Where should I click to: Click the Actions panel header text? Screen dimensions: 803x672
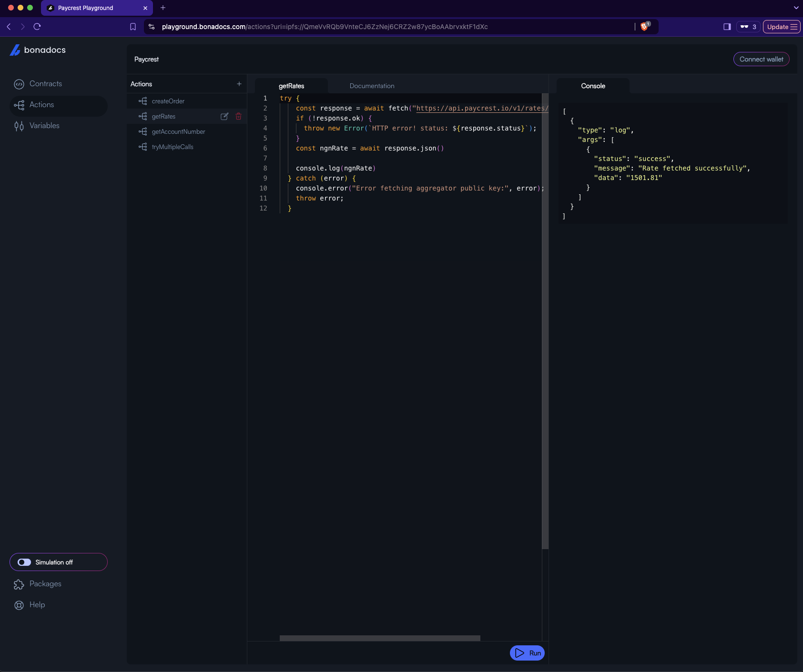pyautogui.click(x=142, y=84)
